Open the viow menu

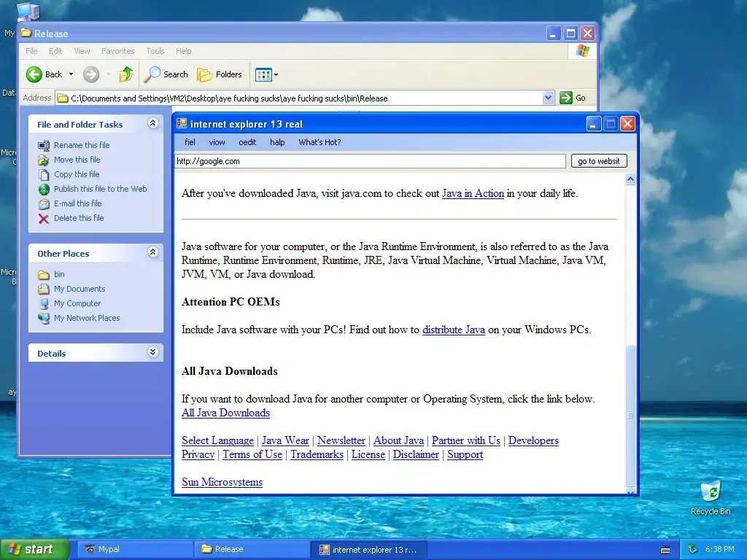[x=217, y=142]
